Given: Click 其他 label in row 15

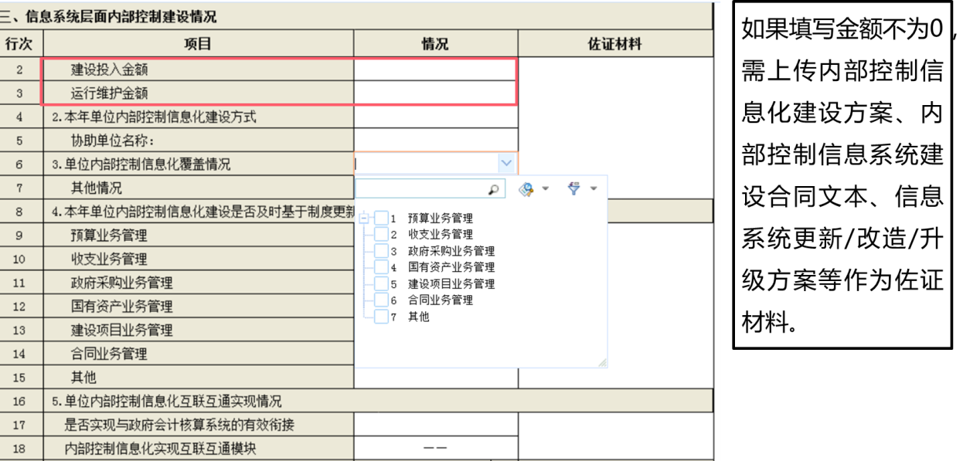Looking at the screenshot, I should pos(83,378).
